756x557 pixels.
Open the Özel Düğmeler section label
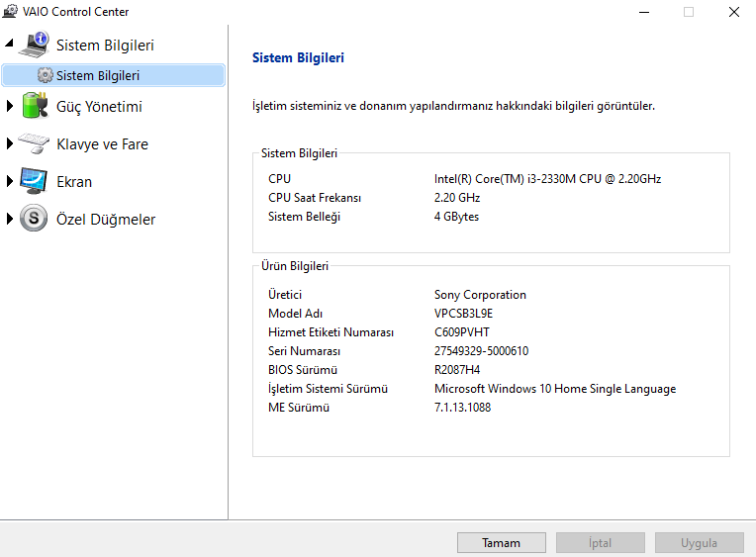[106, 220]
